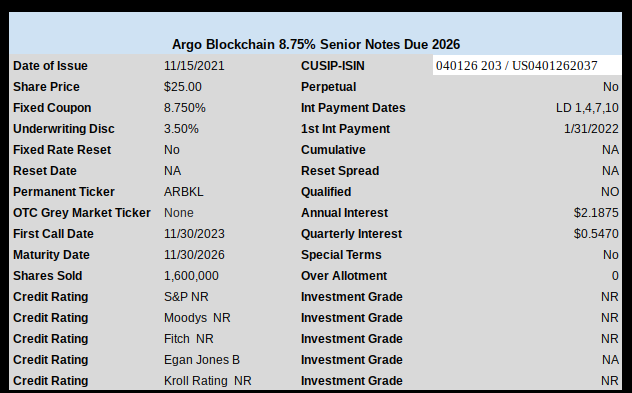Viewport: 632px width, 393px height.
Task: Click the First Call Date 11/30/2023
Action: click(194, 234)
